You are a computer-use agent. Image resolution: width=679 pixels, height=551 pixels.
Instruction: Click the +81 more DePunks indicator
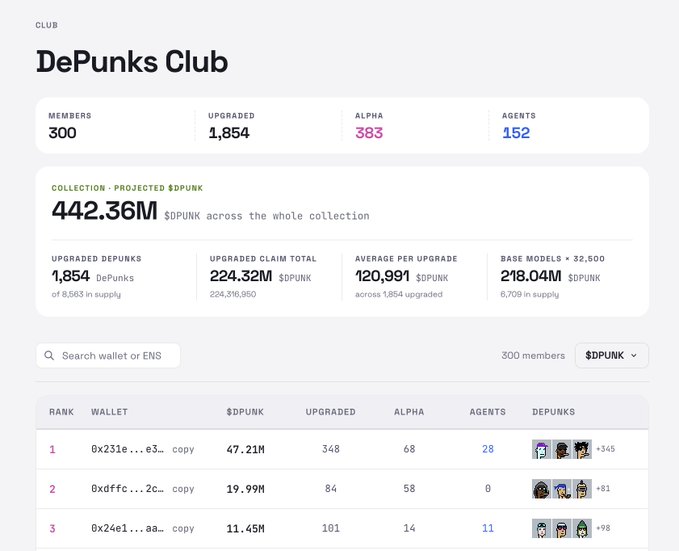point(603,489)
